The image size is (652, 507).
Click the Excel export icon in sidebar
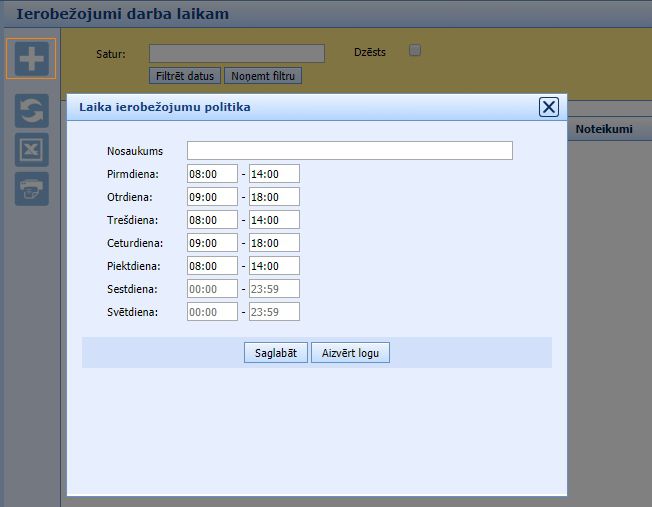[31, 150]
